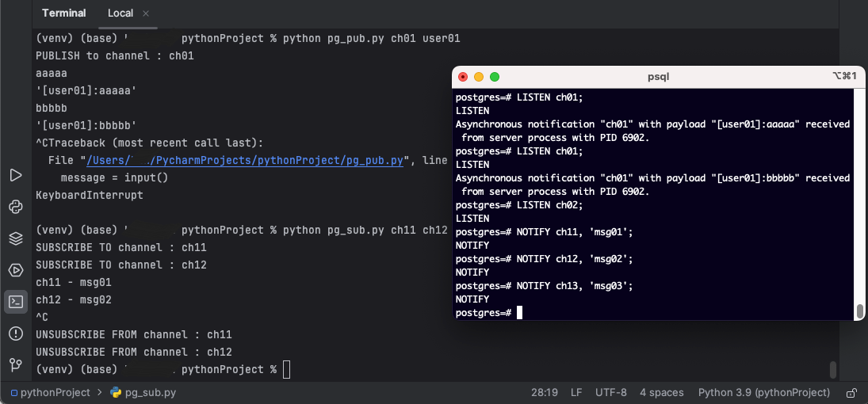Image resolution: width=868 pixels, height=404 pixels.
Task: Click the Terminal tool window icon
Action: (x=15, y=301)
